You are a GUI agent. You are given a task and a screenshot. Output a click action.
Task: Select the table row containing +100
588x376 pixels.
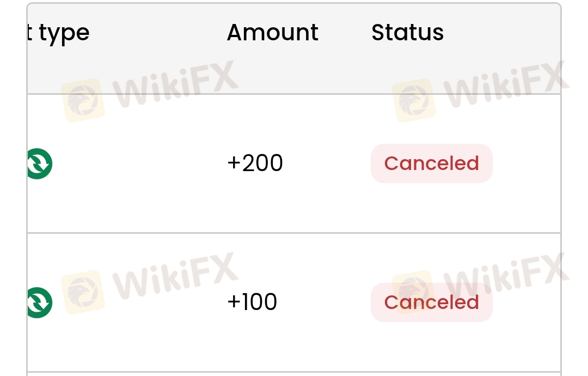tap(294, 302)
